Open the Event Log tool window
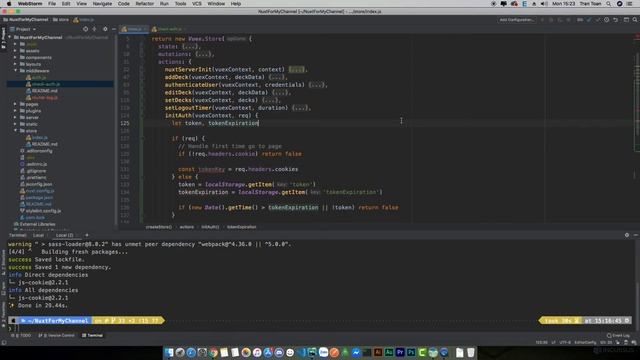 pyautogui.click(x=618, y=336)
